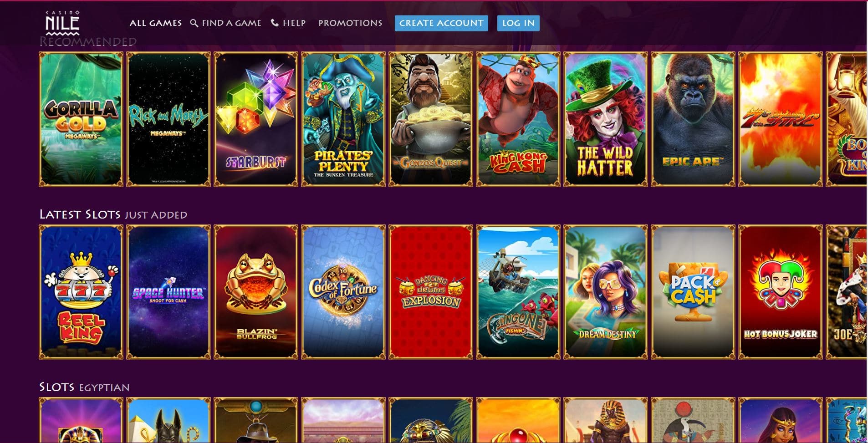Open the Gorilla Gold Megaways game tile
This screenshot has height=443, width=868.
[81, 119]
